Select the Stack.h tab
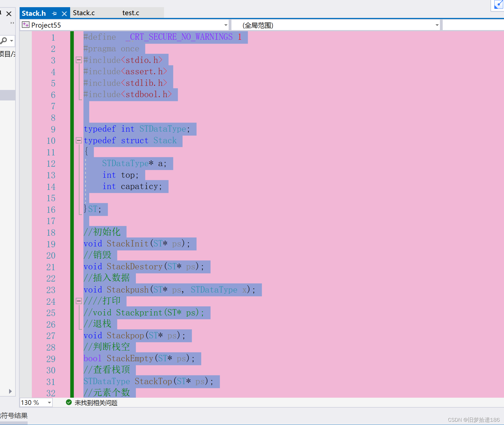The image size is (504, 425). pos(34,13)
